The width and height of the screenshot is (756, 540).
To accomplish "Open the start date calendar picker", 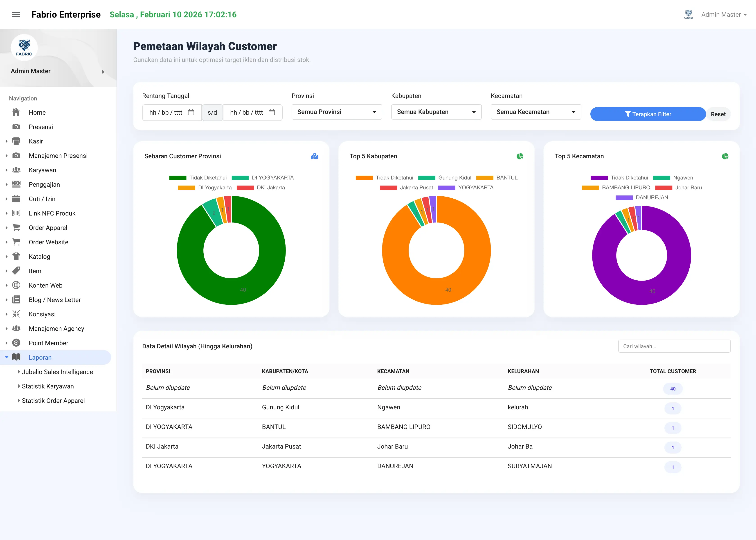I will tap(191, 112).
